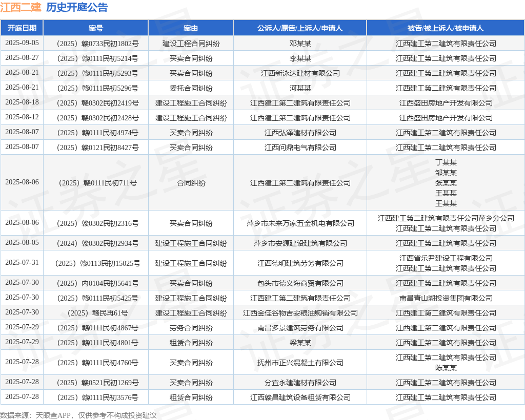Select defendant 丁某某
Viewport: 525px width, 420px height.
(x=446, y=162)
